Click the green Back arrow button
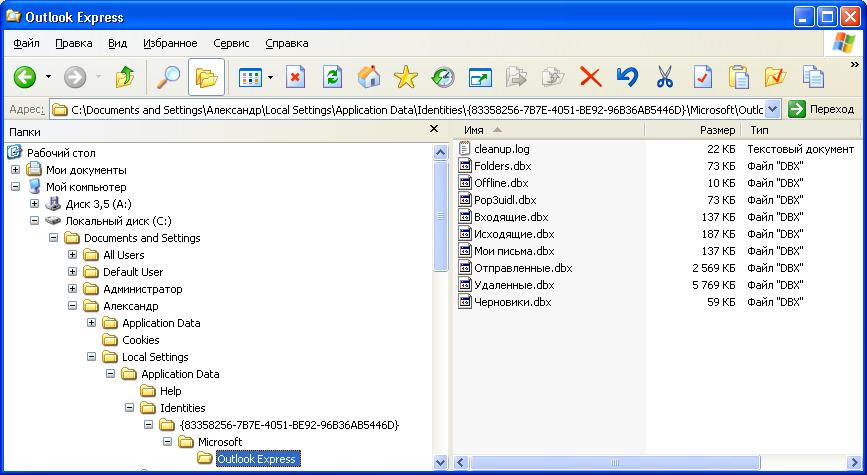The height and width of the screenshot is (475, 867). 24,77
